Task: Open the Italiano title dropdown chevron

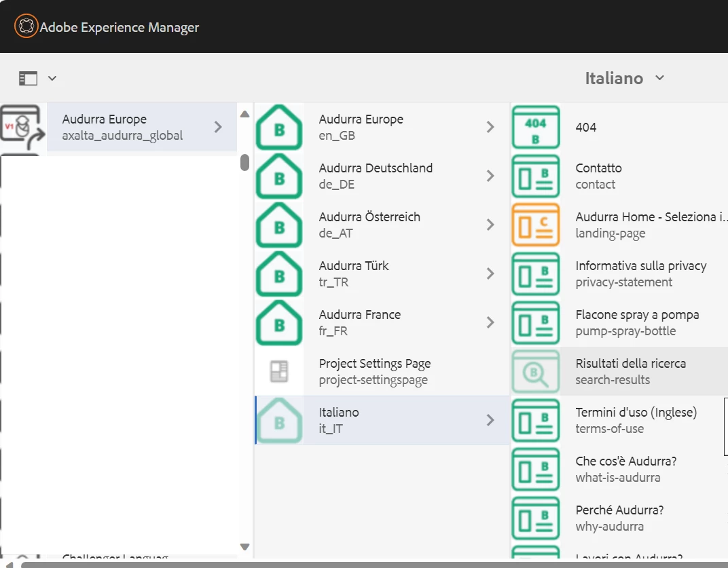Action: tap(660, 78)
